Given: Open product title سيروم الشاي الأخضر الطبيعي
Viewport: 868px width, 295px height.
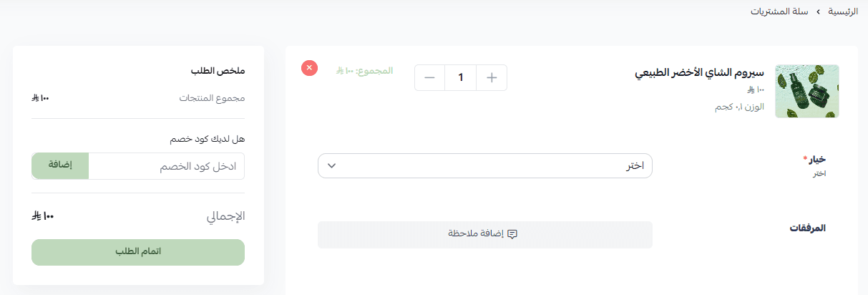Looking at the screenshot, I should point(699,73).
